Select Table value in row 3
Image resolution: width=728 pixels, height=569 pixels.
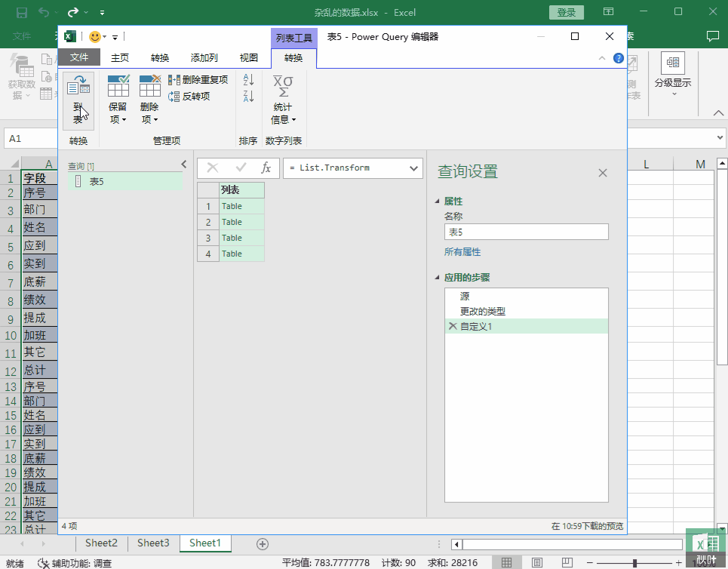[242, 238]
